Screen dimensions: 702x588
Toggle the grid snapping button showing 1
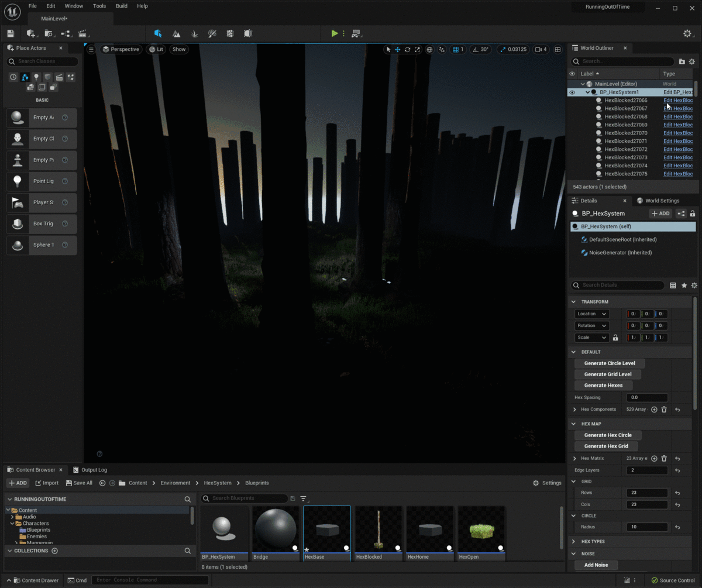[x=456, y=49]
